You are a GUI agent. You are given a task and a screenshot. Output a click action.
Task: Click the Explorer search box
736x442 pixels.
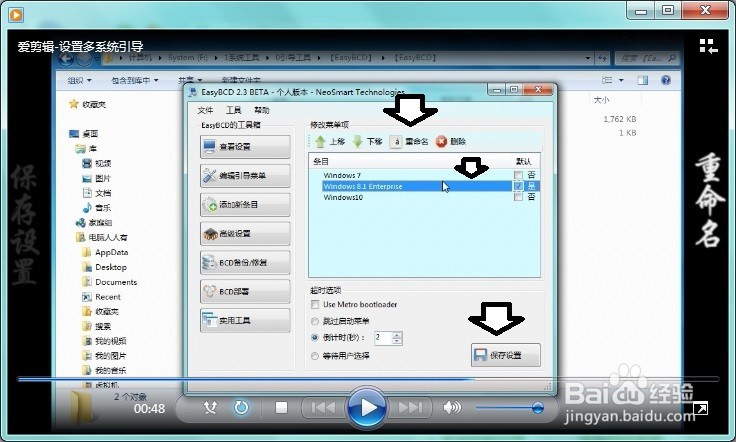tap(646, 58)
